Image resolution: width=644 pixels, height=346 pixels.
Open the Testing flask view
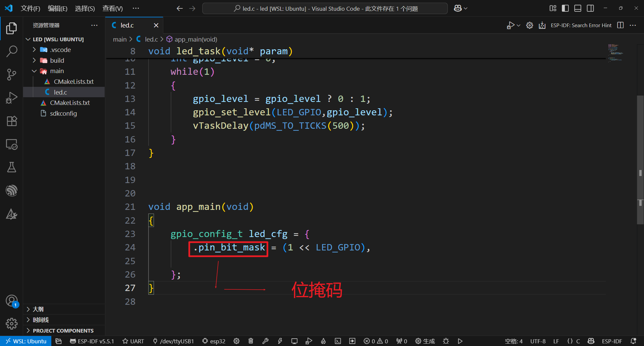(x=11, y=167)
